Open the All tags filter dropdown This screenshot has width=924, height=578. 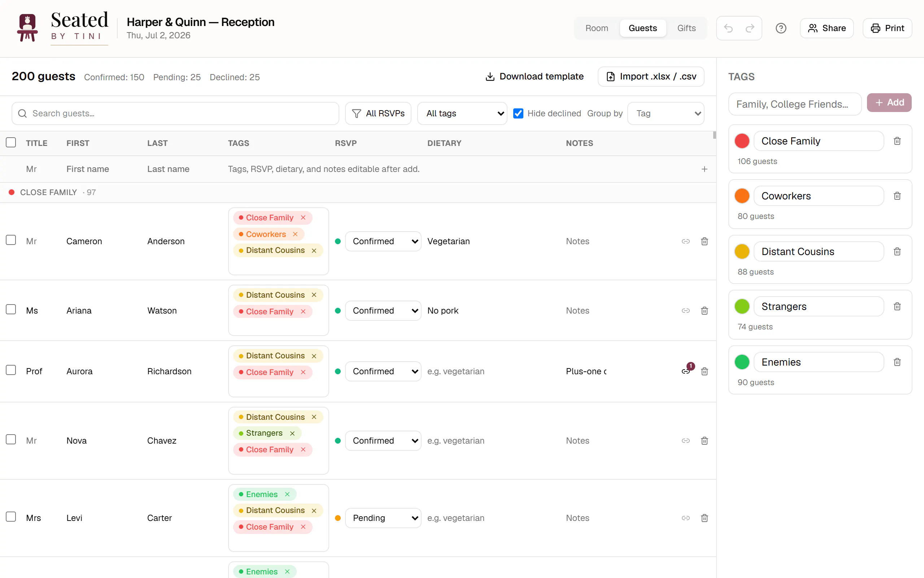pos(462,113)
